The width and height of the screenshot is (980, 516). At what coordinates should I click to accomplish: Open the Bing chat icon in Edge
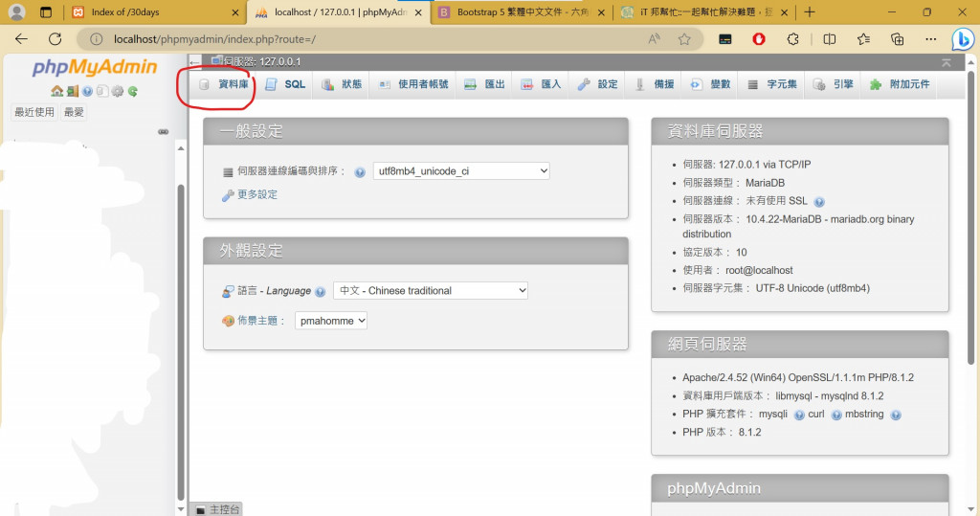tap(963, 39)
